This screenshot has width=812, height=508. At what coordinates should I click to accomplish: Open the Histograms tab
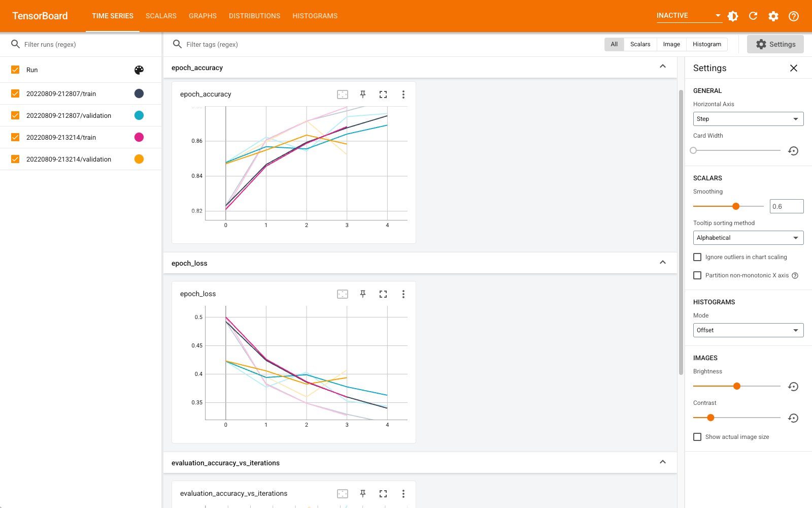pos(315,16)
